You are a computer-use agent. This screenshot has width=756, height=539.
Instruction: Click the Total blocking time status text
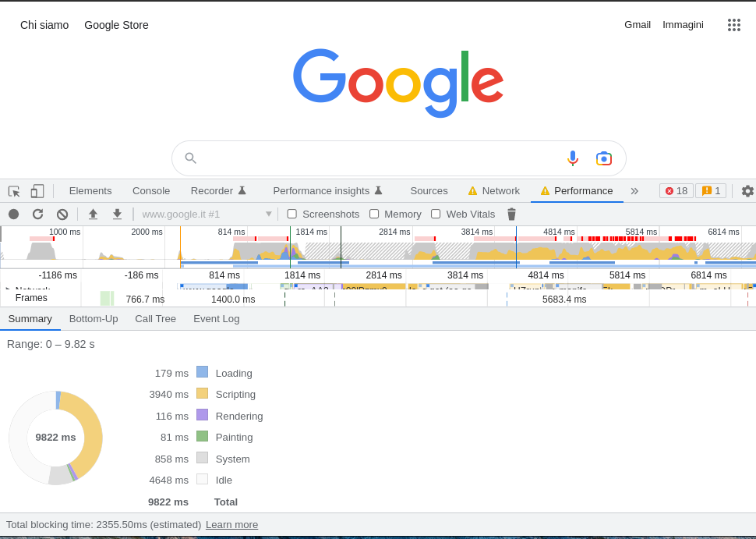click(x=104, y=524)
